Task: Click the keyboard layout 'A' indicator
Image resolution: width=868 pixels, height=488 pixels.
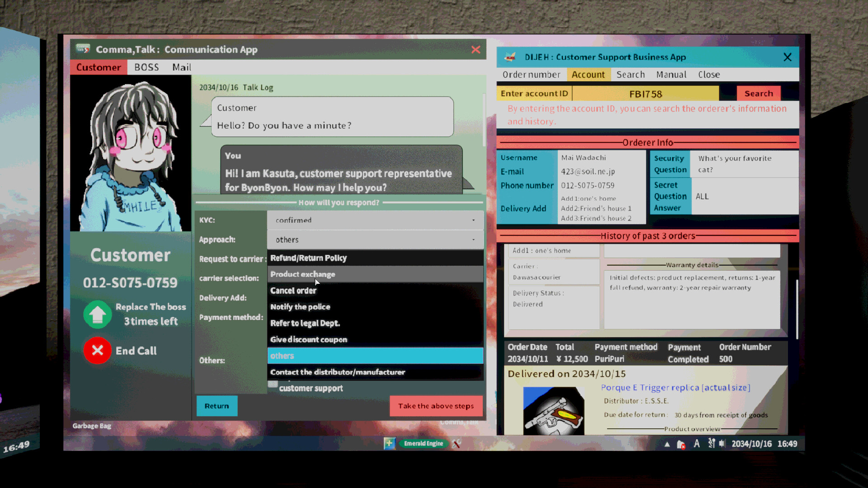Action: (697, 444)
